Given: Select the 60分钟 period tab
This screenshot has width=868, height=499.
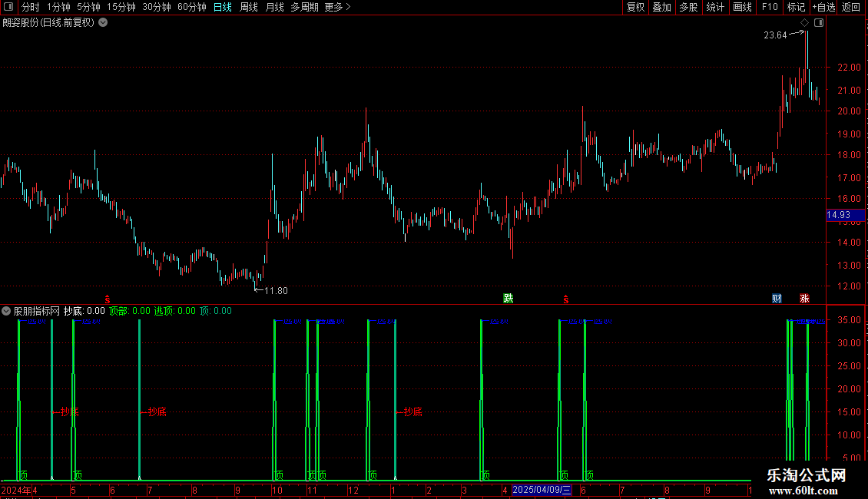Looking at the screenshot, I should coord(191,7).
